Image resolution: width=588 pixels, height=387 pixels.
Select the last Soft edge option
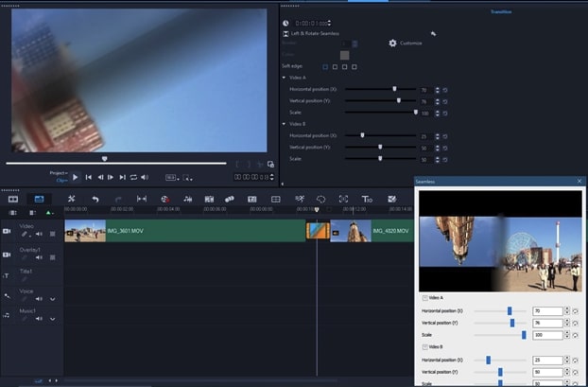355,67
